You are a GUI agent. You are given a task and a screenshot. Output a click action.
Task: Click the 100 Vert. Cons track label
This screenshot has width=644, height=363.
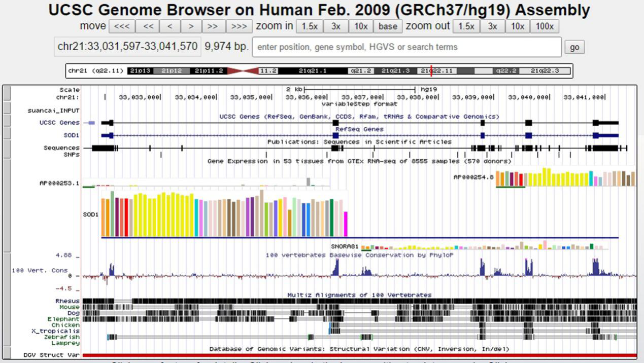coord(40,271)
